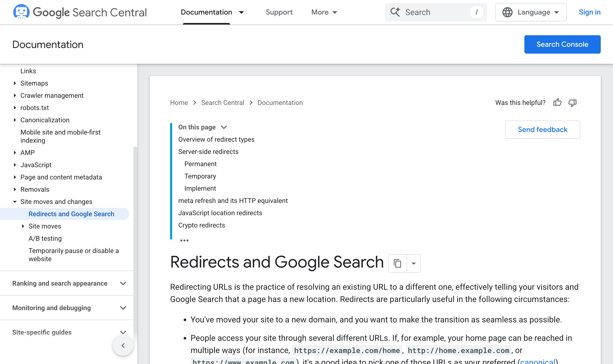613x364 pixels.
Task: Expand the Sitemaps tree item
Action: 15,83
